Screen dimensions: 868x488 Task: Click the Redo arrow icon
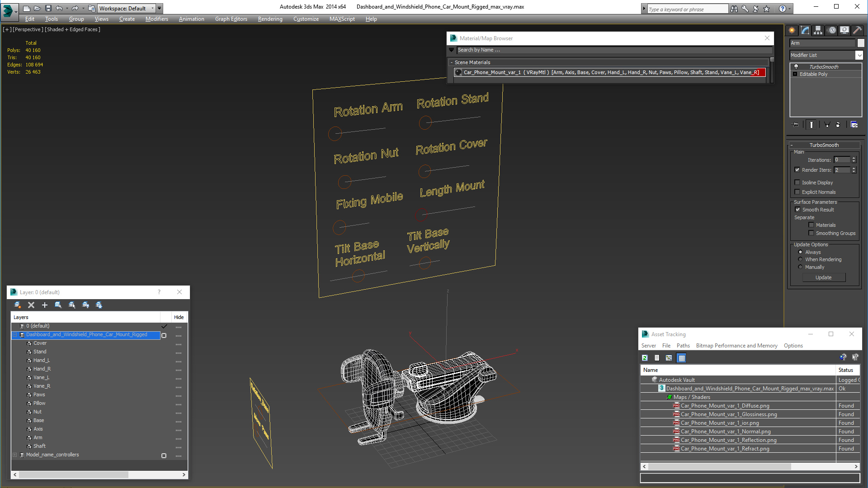(75, 8)
